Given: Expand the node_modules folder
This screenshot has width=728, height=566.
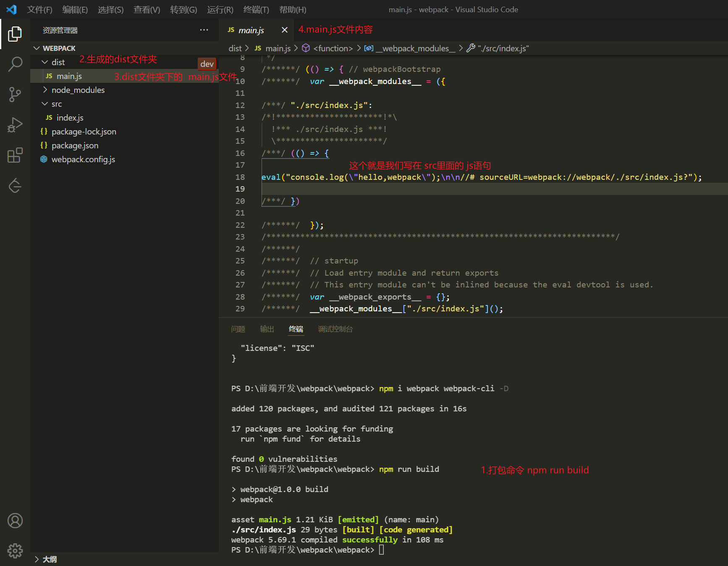Looking at the screenshot, I should click(x=78, y=90).
